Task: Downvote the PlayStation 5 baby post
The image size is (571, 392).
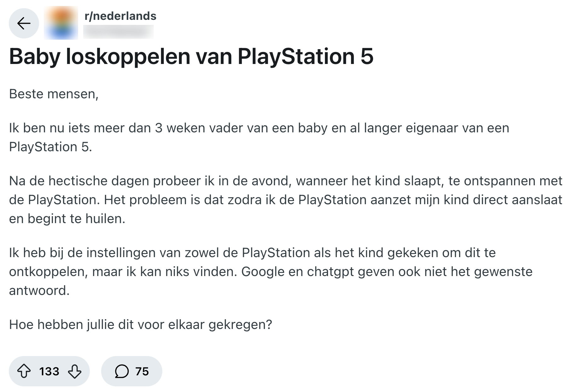Action: click(x=75, y=371)
